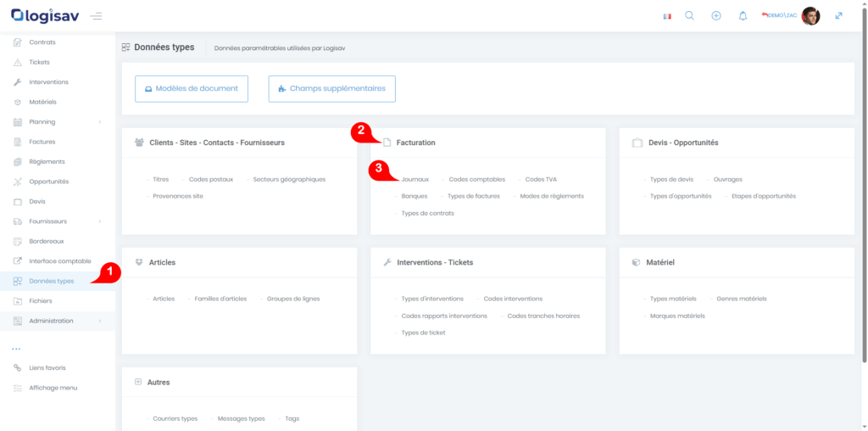
Task: Click the Logisav logo
Action: tap(46, 15)
